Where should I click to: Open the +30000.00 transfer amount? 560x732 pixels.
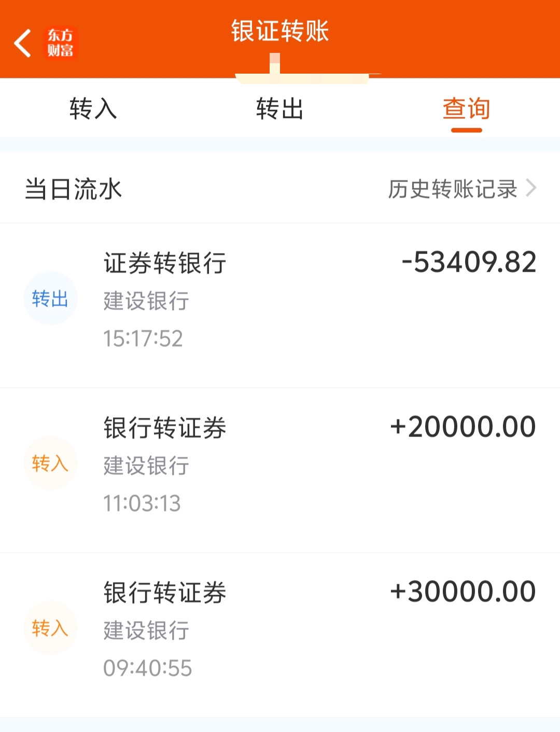(x=463, y=592)
